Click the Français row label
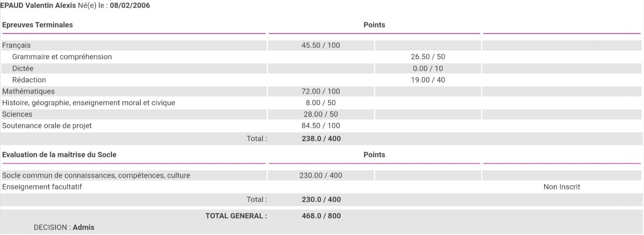This screenshot has height=235, width=644. 16,45
